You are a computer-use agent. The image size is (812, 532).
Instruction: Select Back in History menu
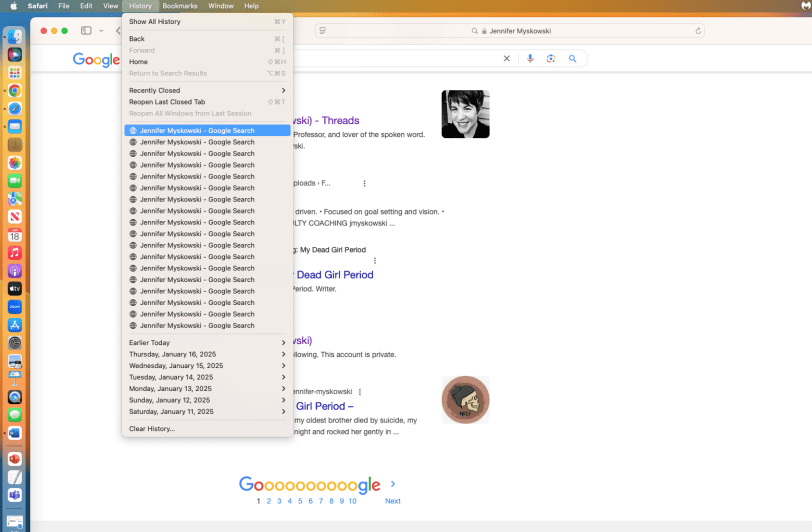(x=207, y=39)
